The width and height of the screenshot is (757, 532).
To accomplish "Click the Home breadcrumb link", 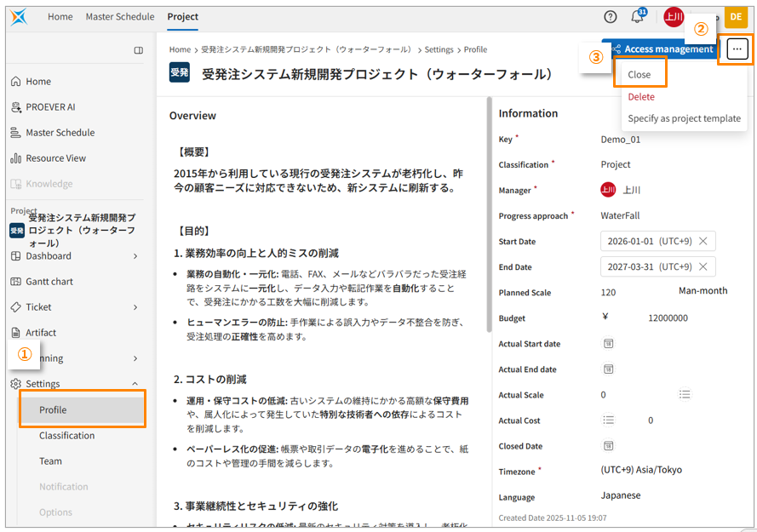I will (180, 50).
